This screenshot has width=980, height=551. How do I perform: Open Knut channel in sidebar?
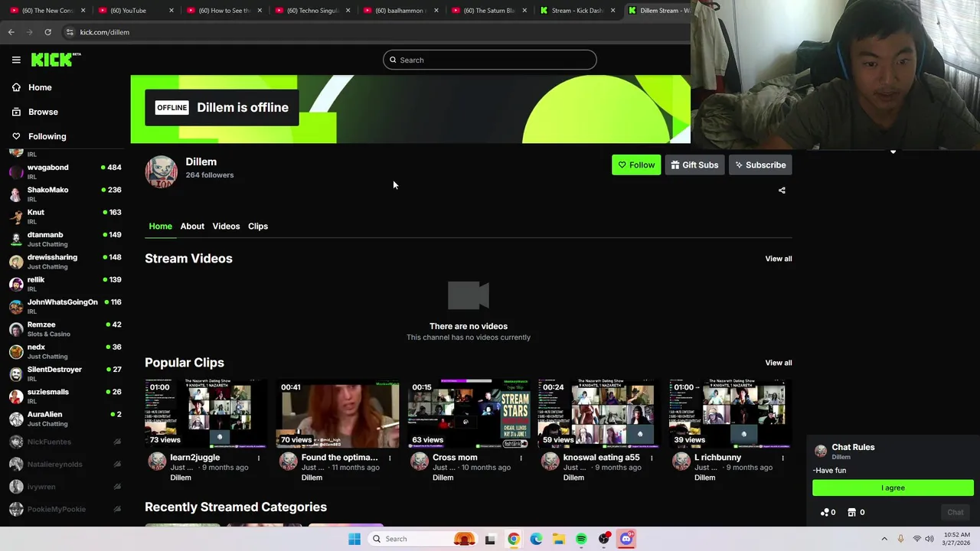[x=65, y=217]
